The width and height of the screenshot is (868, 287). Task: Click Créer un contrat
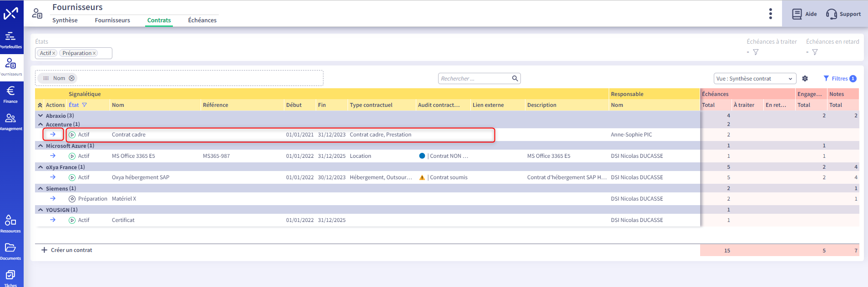point(67,250)
